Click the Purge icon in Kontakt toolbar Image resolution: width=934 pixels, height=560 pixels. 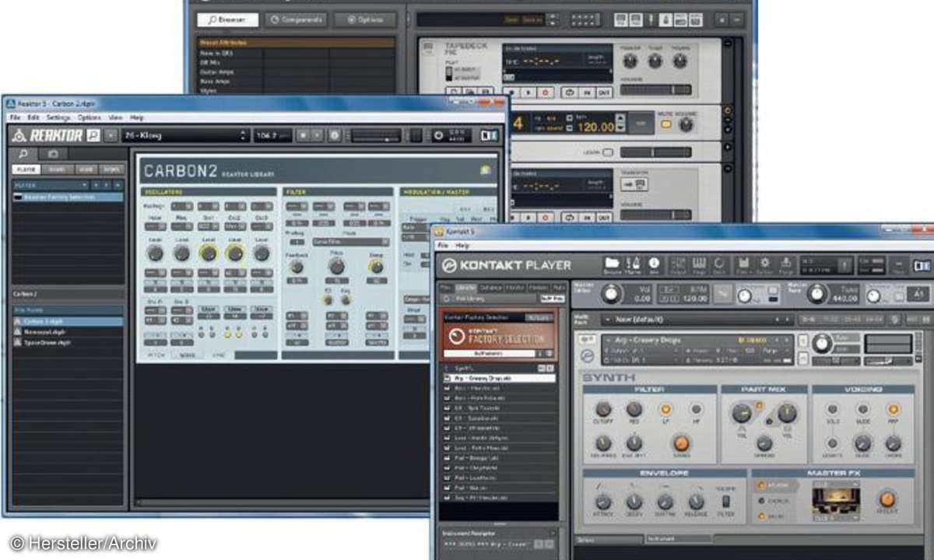click(x=785, y=265)
